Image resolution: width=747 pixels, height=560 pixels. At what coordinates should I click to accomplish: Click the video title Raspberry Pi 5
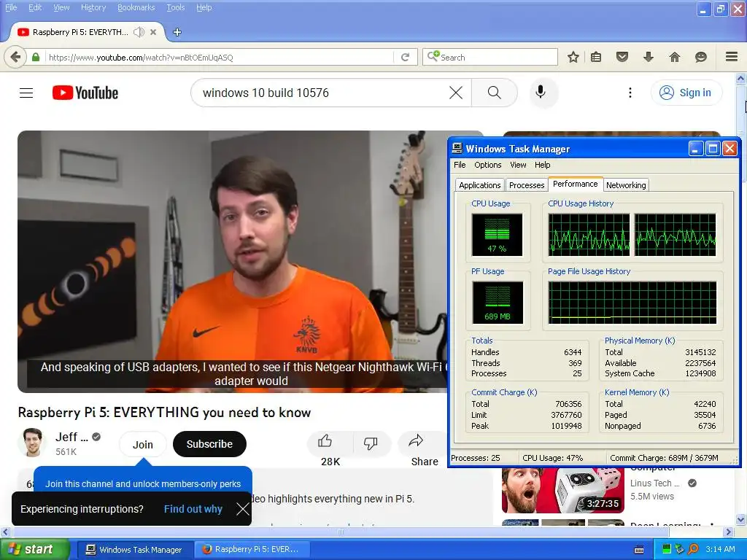click(164, 413)
